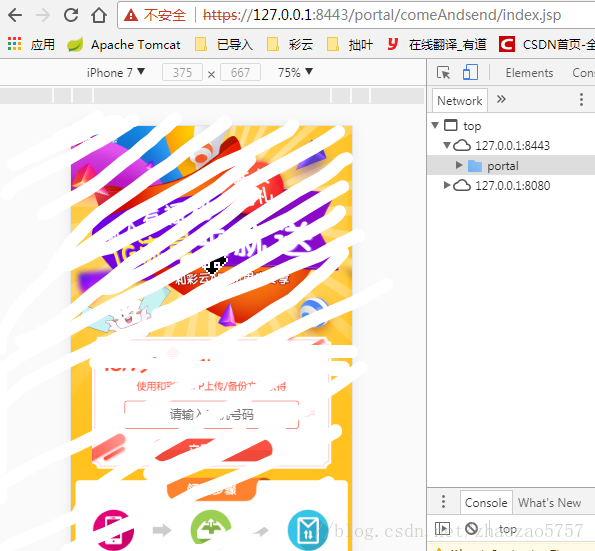The image size is (595, 551).
Task: Expand the 127.0.0.1:8080 tree node
Action: coord(447,185)
